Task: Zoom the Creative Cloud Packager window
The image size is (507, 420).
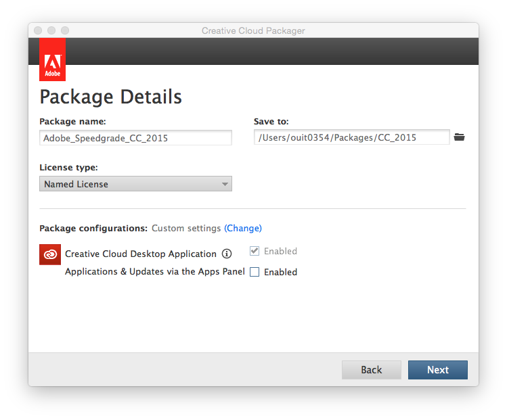Action: click(65, 30)
